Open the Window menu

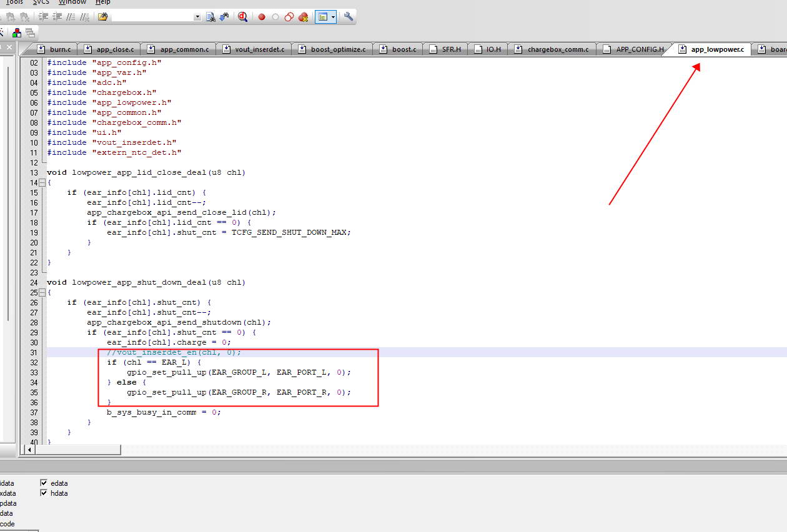[x=72, y=2]
